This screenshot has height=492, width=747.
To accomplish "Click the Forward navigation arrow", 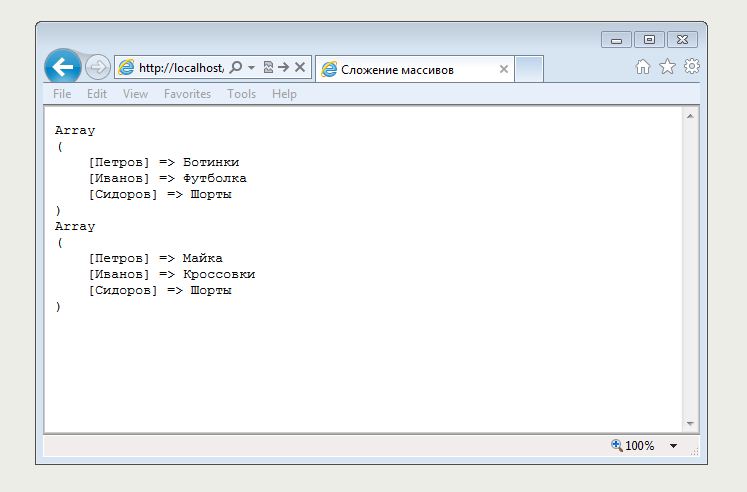I will pyautogui.click(x=97, y=68).
